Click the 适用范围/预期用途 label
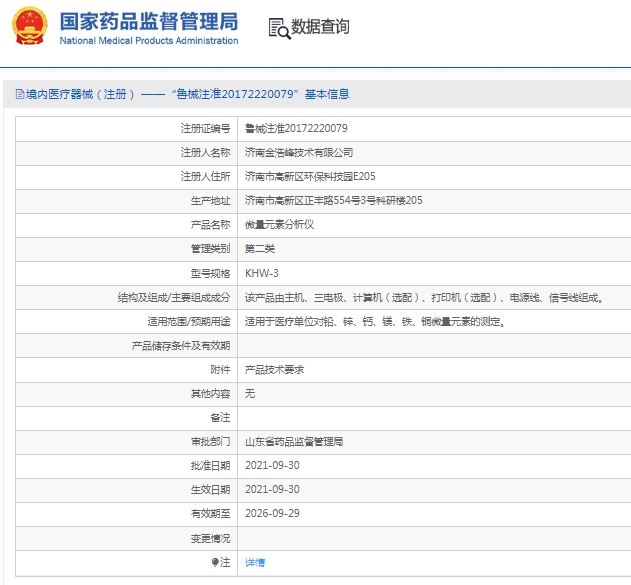Screen dimensions: 631x585 (189, 321)
